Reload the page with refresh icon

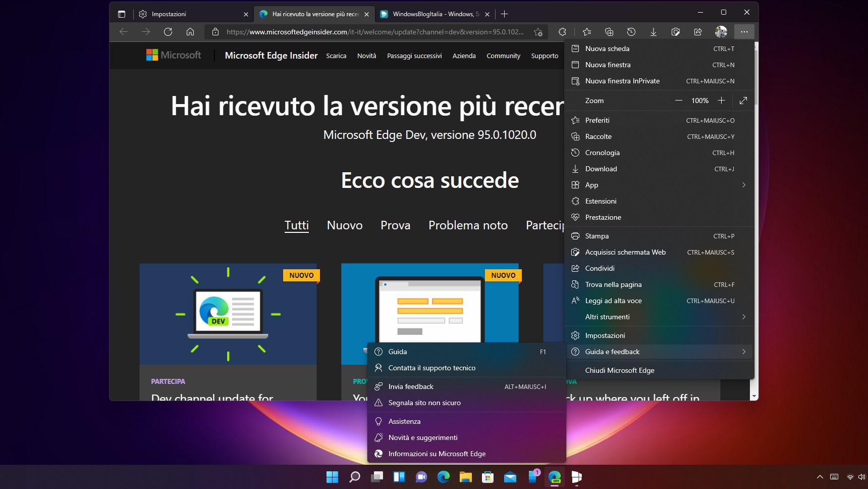(x=168, y=32)
